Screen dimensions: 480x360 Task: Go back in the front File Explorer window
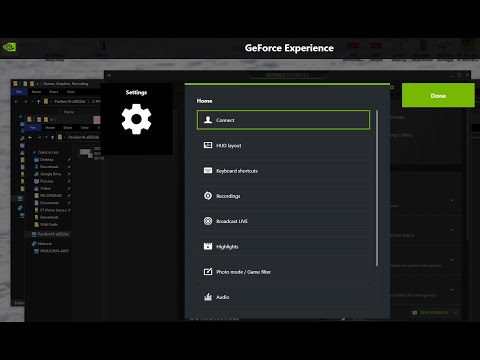30,137
